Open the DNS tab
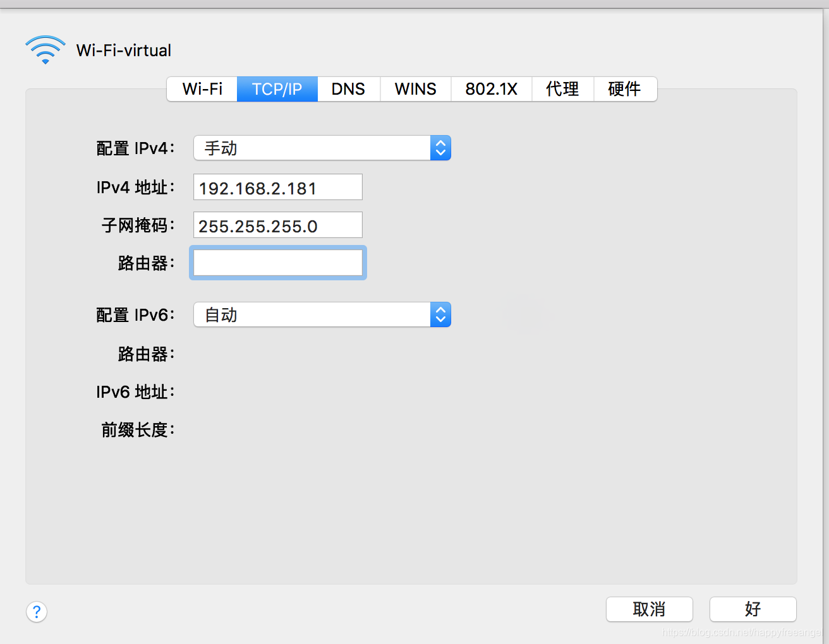 click(x=349, y=89)
